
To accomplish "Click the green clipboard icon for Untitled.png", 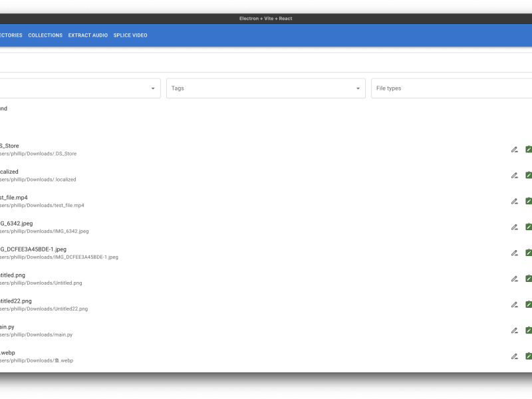I will [x=529, y=279].
